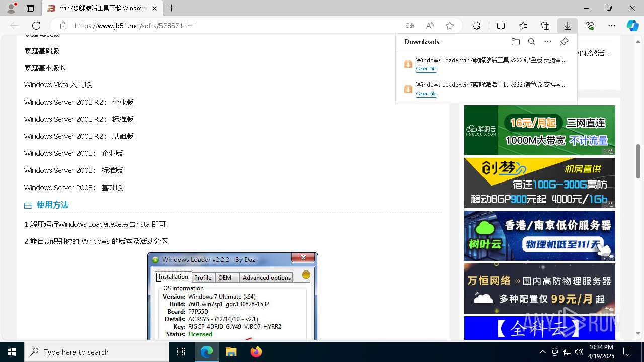Search downloads in Downloads panel
The width and height of the screenshot is (644, 362).
click(x=531, y=42)
